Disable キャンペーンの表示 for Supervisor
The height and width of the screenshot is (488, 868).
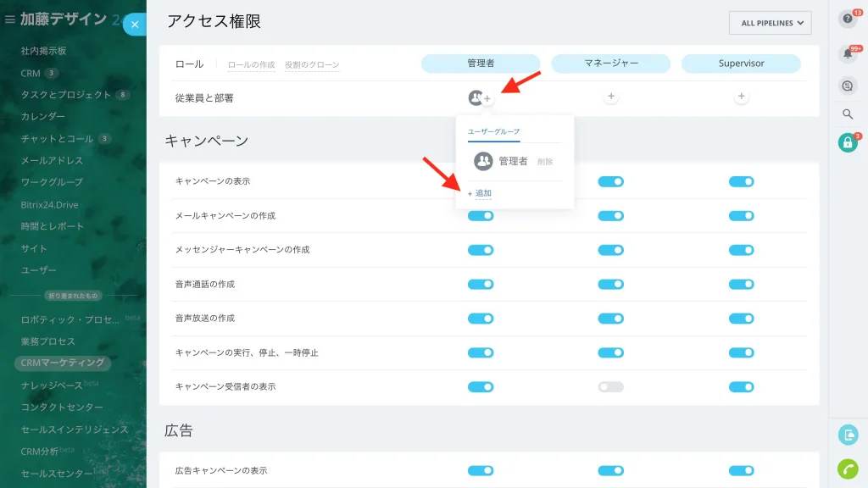741,181
